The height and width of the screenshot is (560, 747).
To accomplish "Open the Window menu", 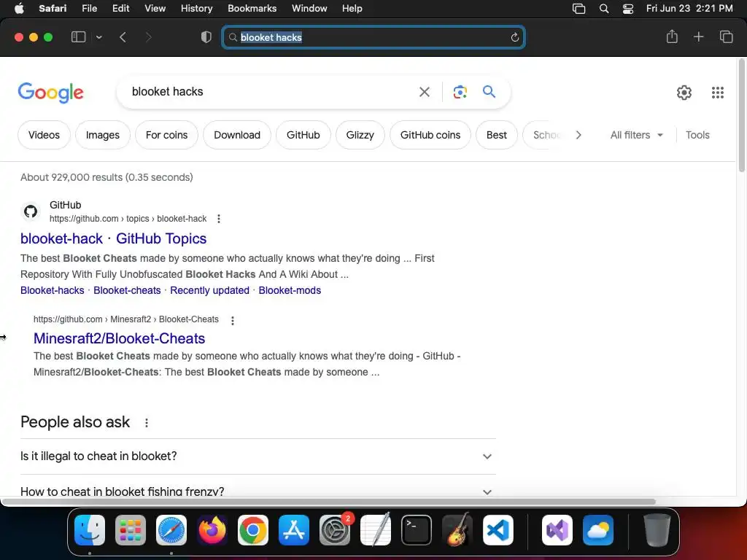I will (309, 9).
